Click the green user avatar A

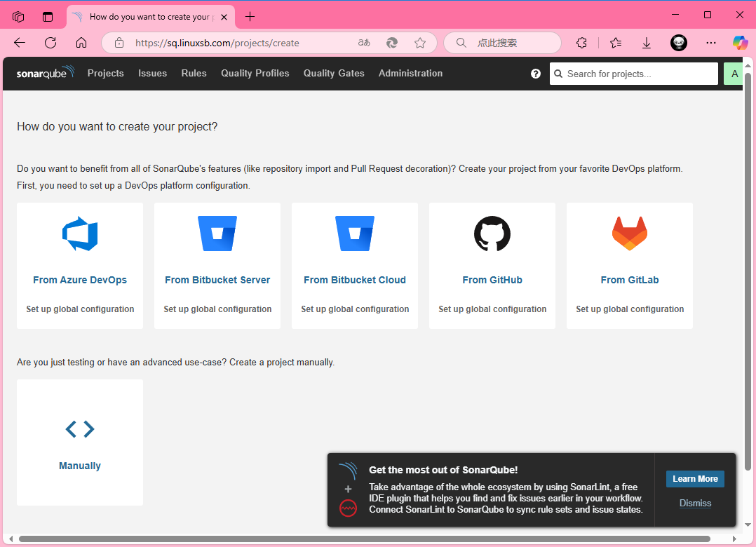(734, 74)
